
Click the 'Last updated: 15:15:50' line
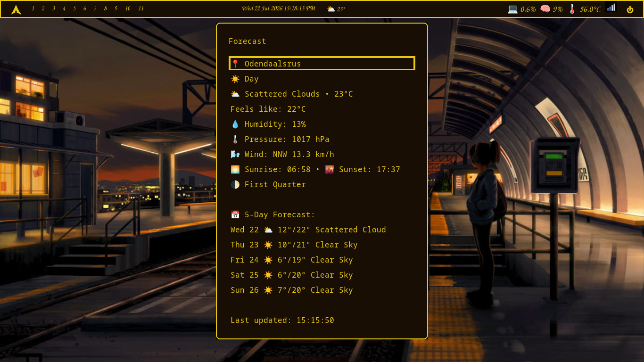(x=282, y=320)
